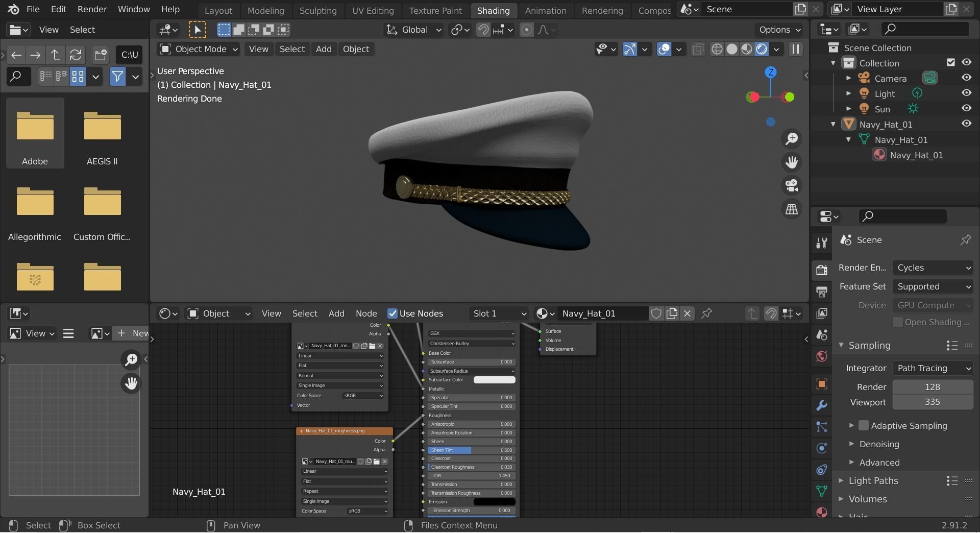This screenshot has height=533, width=980.
Task: Select material preview shading
Action: tap(747, 49)
